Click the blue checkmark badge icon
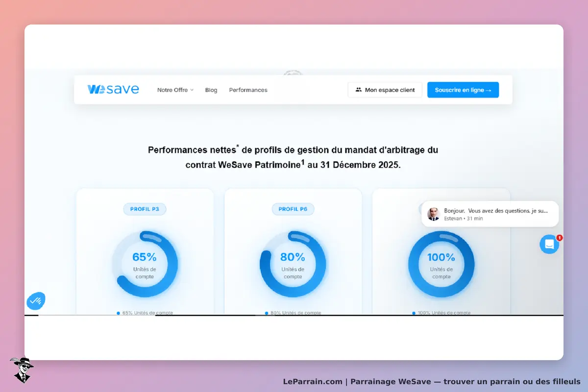The height and width of the screenshot is (392, 588). coord(35,301)
